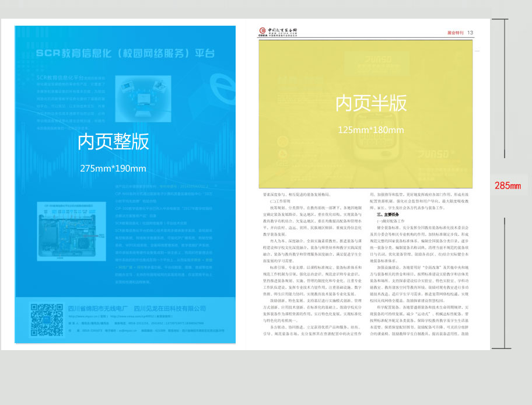Screen dimensions: 532x405
Task: Select the '内页半版' half-page label
Action: 371,103
